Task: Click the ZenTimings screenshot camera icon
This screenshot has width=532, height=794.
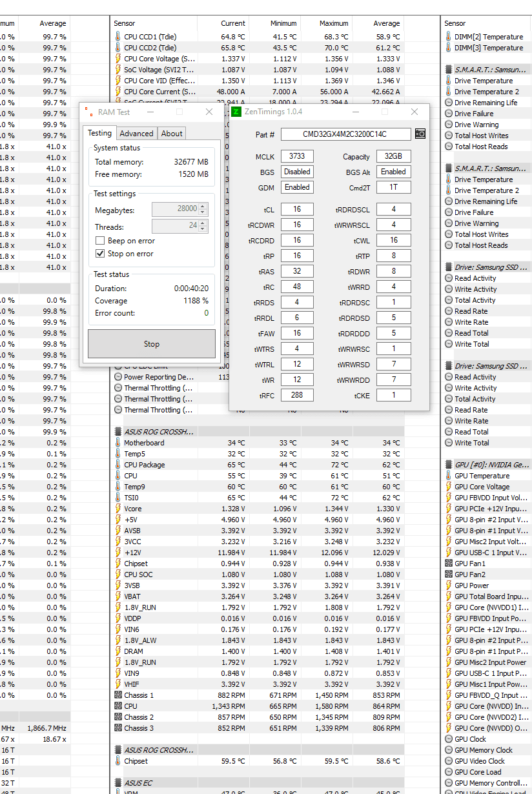Action: coord(420,134)
